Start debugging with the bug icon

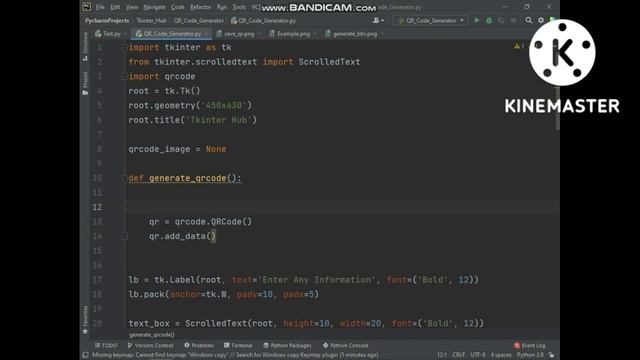pyautogui.click(x=489, y=20)
